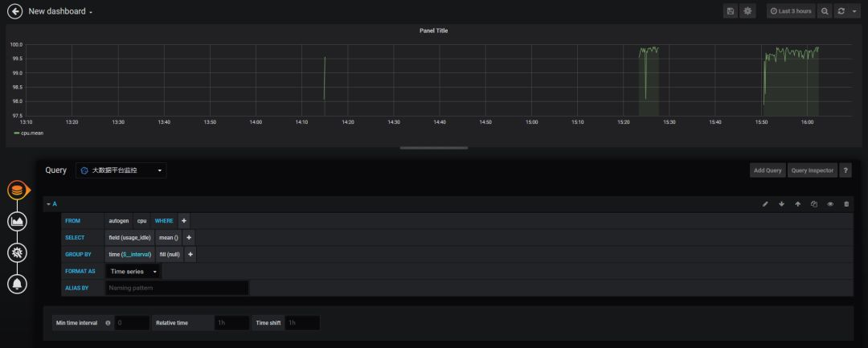Viewport: 868px width, 348px height.
Task: Add GROUP BY plus button
Action: pos(190,255)
